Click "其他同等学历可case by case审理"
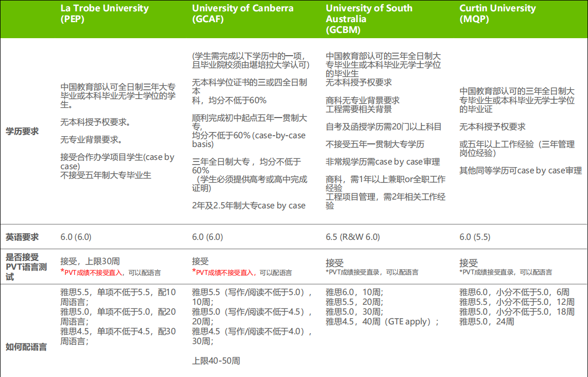The image size is (588, 377). click(520, 171)
